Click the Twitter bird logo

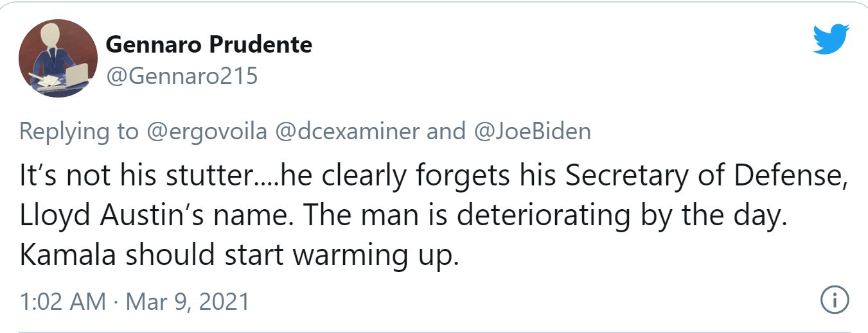tap(831, 40)
